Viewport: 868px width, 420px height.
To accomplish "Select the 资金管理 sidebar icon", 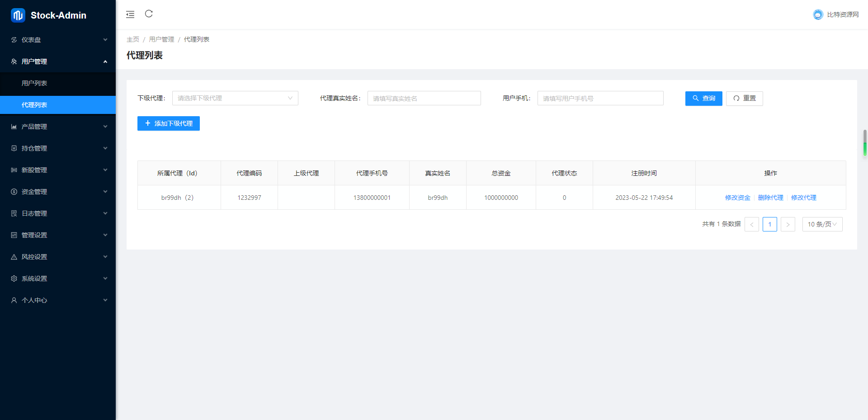I will point(14,191).
